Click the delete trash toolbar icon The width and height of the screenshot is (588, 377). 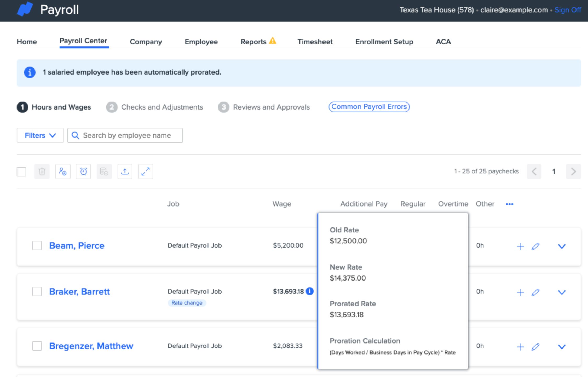(42, 172)
